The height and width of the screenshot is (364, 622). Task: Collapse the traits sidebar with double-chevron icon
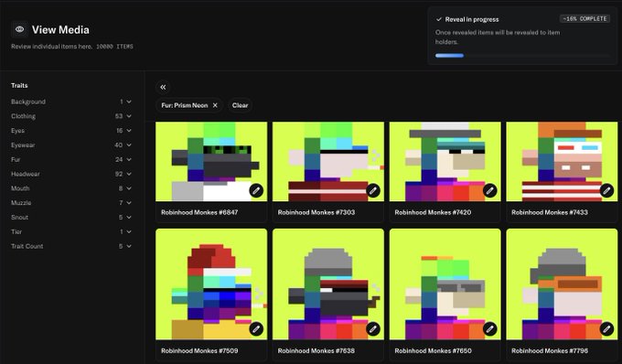163,87
